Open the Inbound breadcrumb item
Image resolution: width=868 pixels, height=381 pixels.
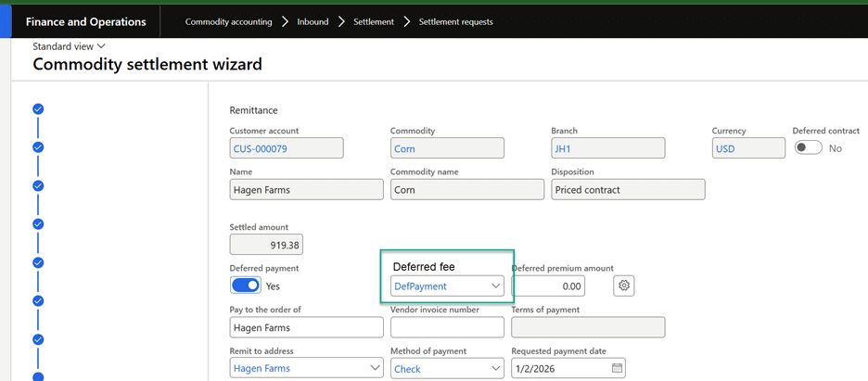[313, 21]
